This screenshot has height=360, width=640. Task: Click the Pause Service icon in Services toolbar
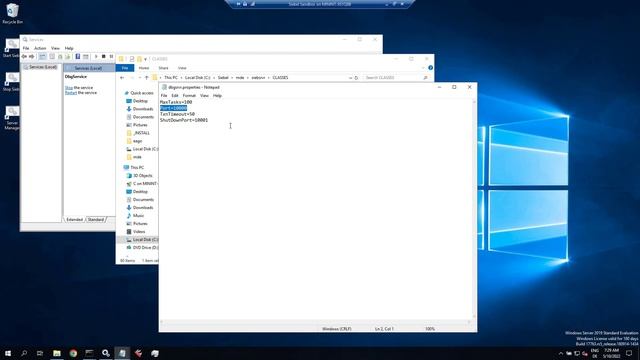[x=111, y=56]
